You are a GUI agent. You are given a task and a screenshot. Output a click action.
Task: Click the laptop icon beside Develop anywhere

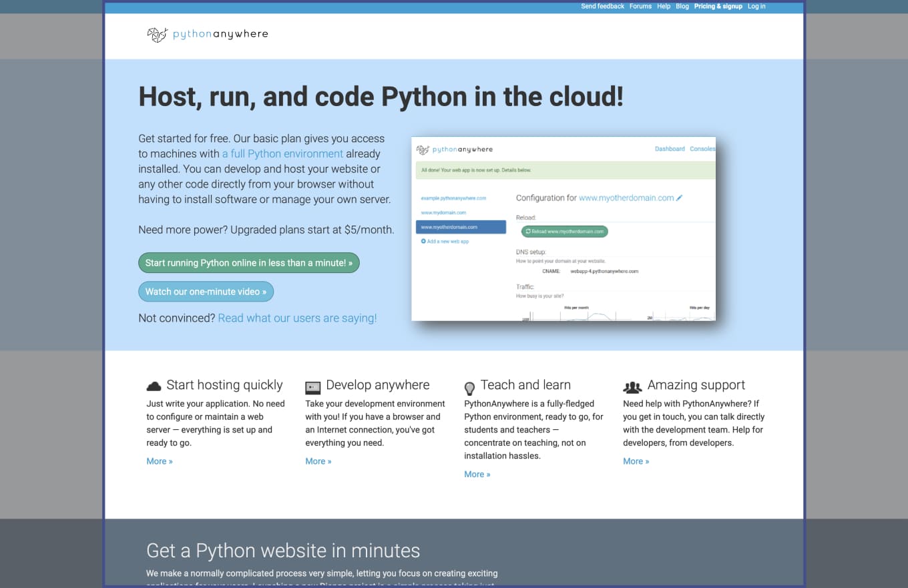click(312, 387)
